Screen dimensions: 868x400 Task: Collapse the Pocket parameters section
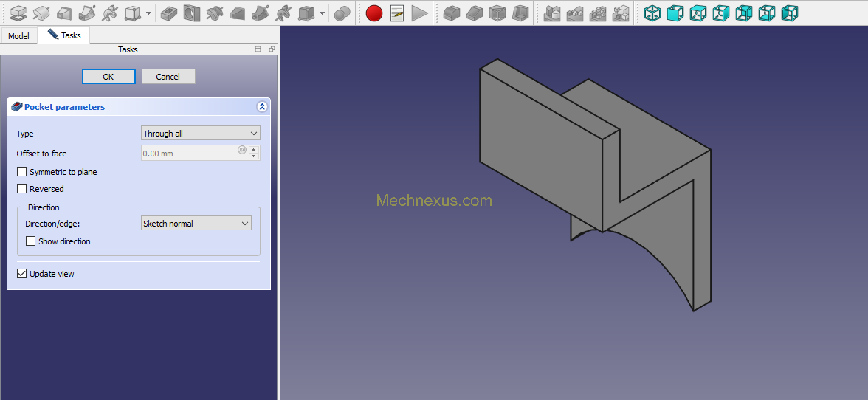coord(263,107)
